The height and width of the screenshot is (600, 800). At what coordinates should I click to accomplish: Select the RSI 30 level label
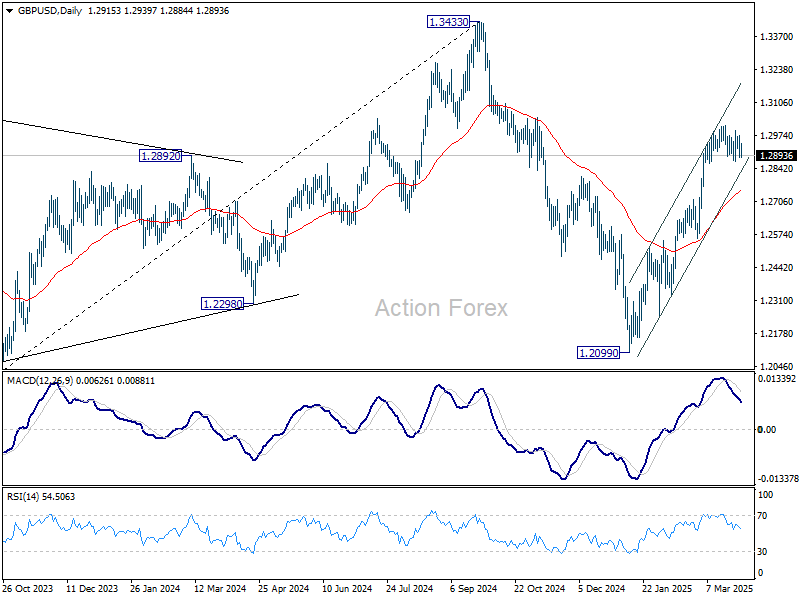pos(762,552)
